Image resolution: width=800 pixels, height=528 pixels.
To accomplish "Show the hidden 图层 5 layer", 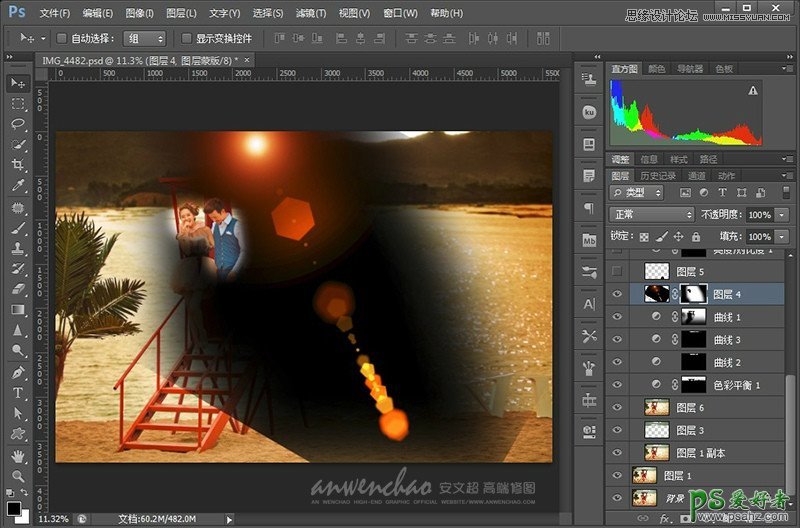I will (x=617, y=272).
